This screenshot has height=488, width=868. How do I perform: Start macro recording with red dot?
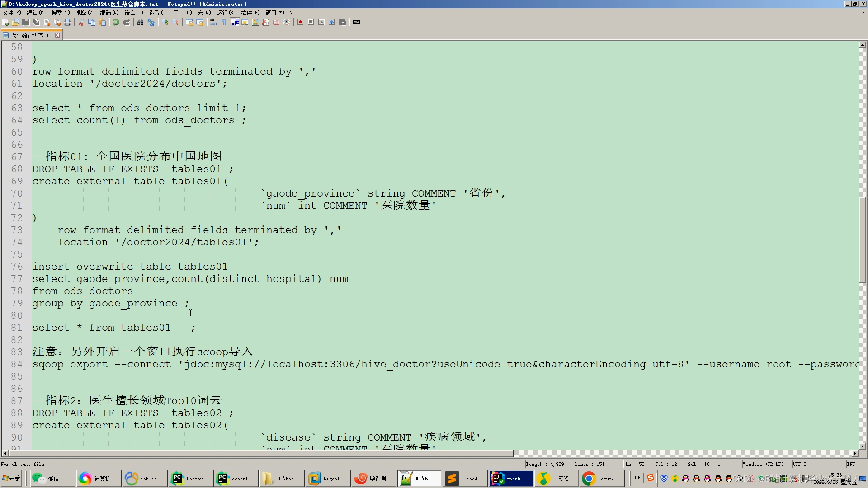coord(300,22)
